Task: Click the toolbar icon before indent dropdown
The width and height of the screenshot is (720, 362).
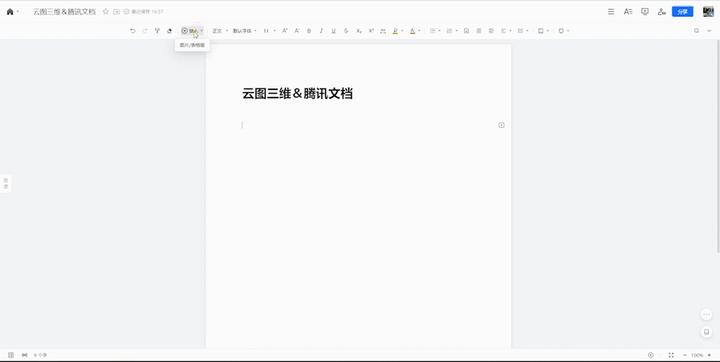Action: pos(491,31)
